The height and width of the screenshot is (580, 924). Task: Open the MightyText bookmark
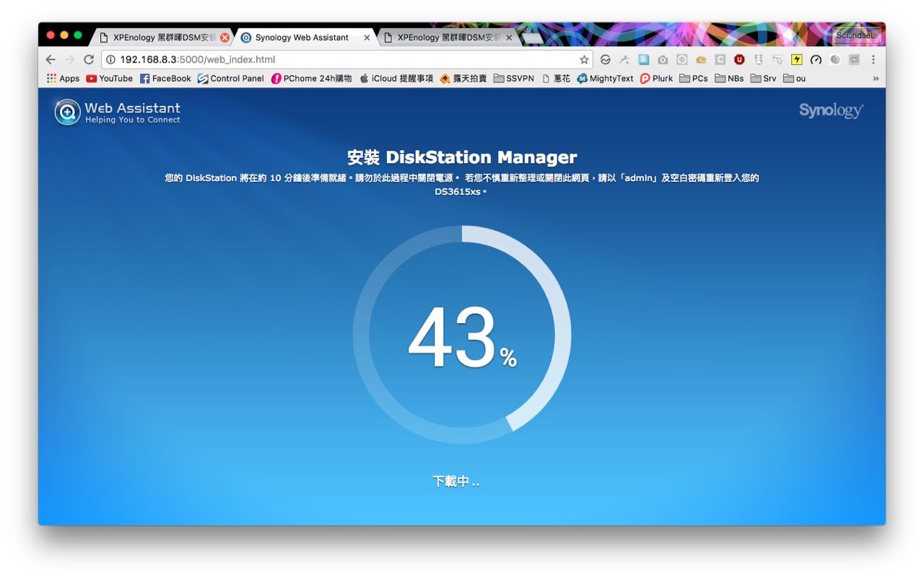pyautogui.click(x=605, y=79)
